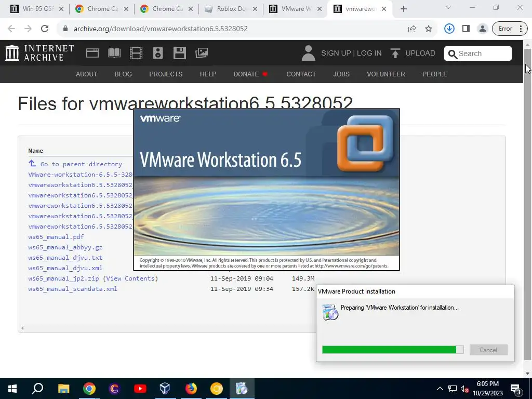Open Chrome downloads icon
532x399 pixels.
[x=449, y=29]
